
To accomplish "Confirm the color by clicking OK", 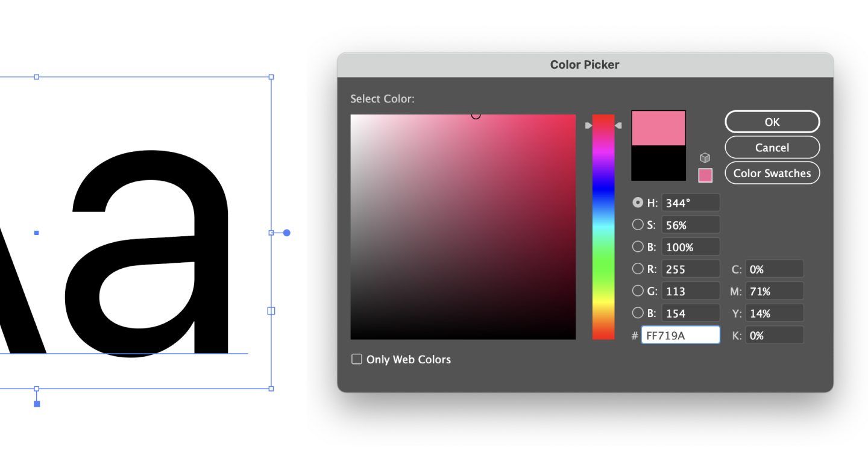I will coord(772,121).
